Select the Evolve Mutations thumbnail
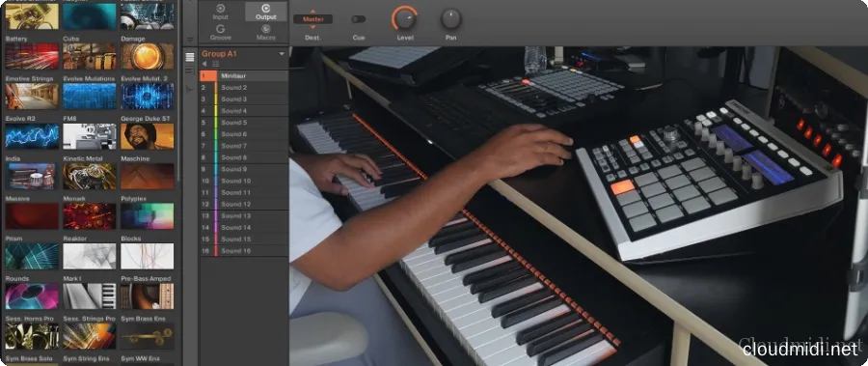This screenshot has height=366, width=868. pyautogui.click(x=90, y=97)
